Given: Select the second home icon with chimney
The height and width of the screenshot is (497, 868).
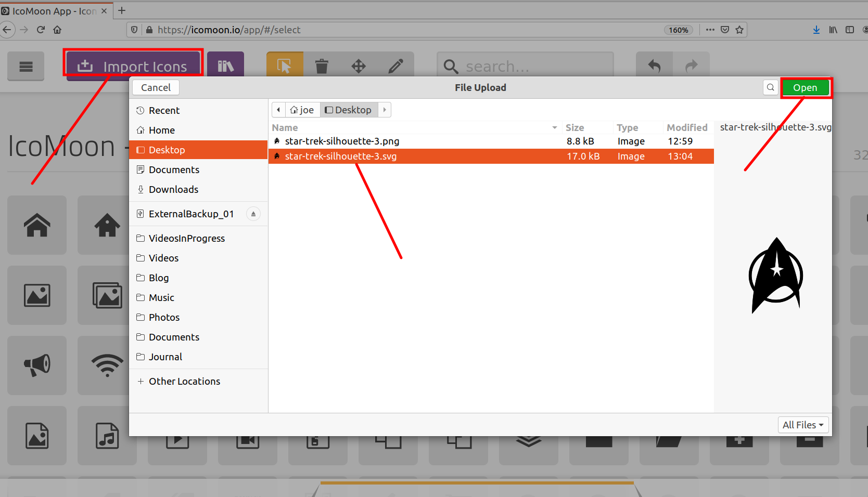Looking at the screenshot, I should [107, 225].
